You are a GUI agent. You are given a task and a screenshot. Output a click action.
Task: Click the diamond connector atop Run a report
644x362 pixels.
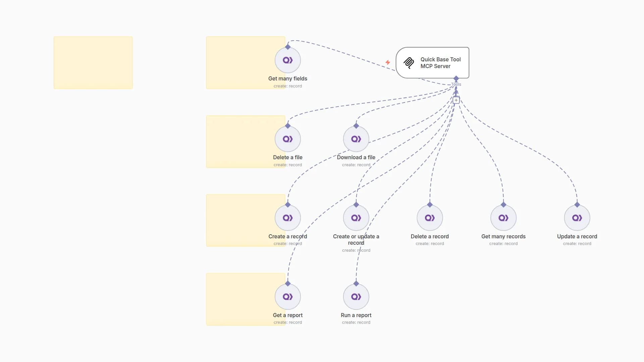pyautogui.click(x=356, y=284)
